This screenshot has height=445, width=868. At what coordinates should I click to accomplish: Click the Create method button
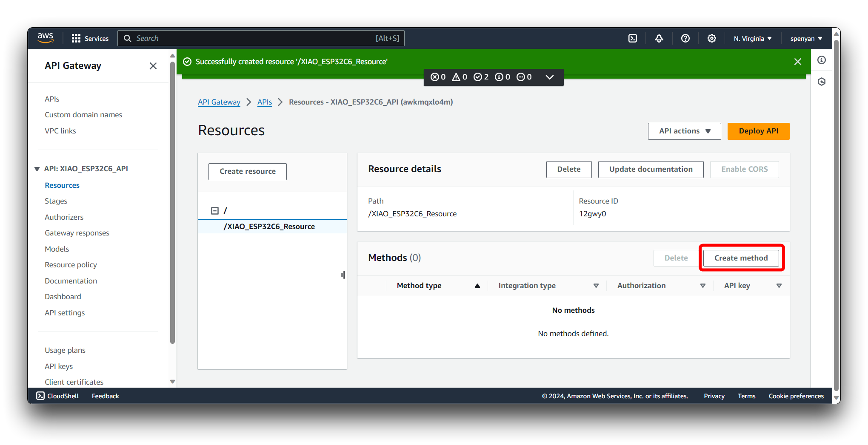click(741, 258)
